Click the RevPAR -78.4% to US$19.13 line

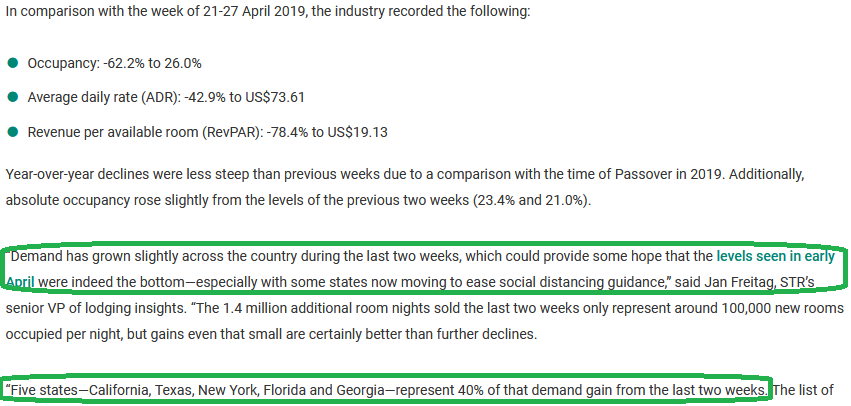coord(207,132)
